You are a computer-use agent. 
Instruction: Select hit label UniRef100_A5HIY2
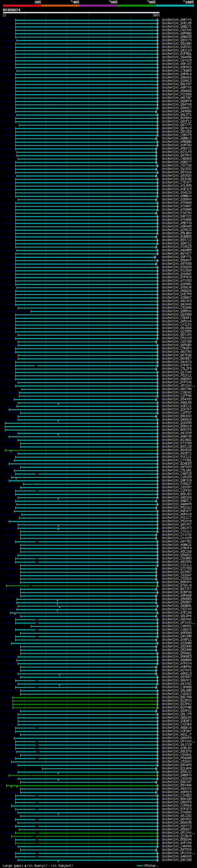click(177, 149)
